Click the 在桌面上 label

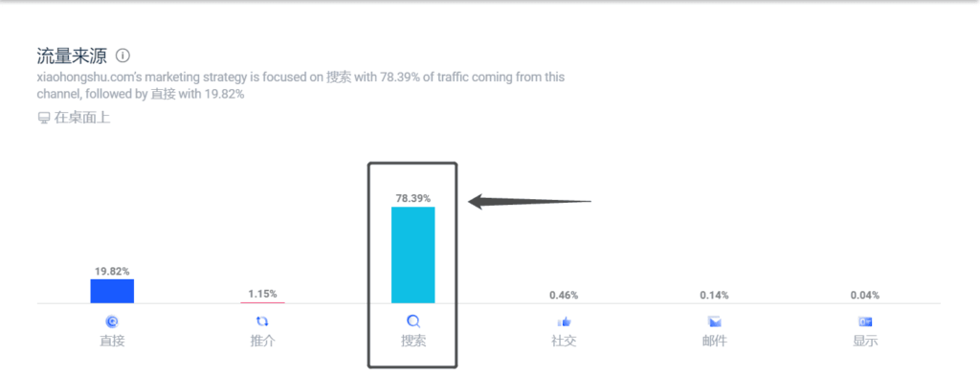click(x=82, y=118)
